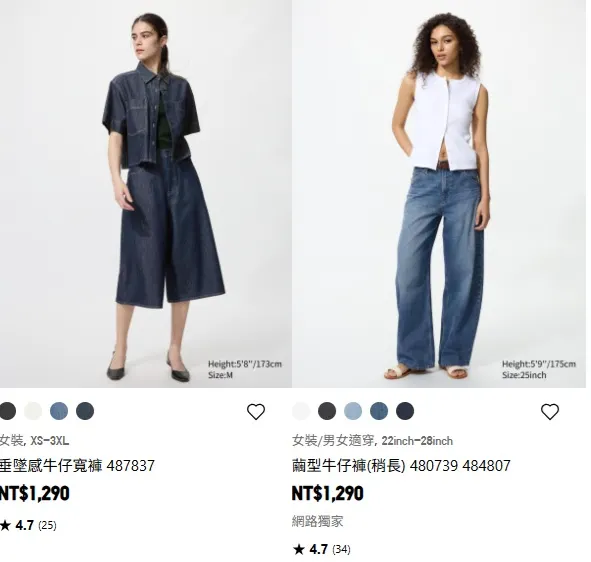Open the barrel-leg jeans model photo
Image resolution: width=591 pixels, height=562 pixels.
[x=439, y=194]
